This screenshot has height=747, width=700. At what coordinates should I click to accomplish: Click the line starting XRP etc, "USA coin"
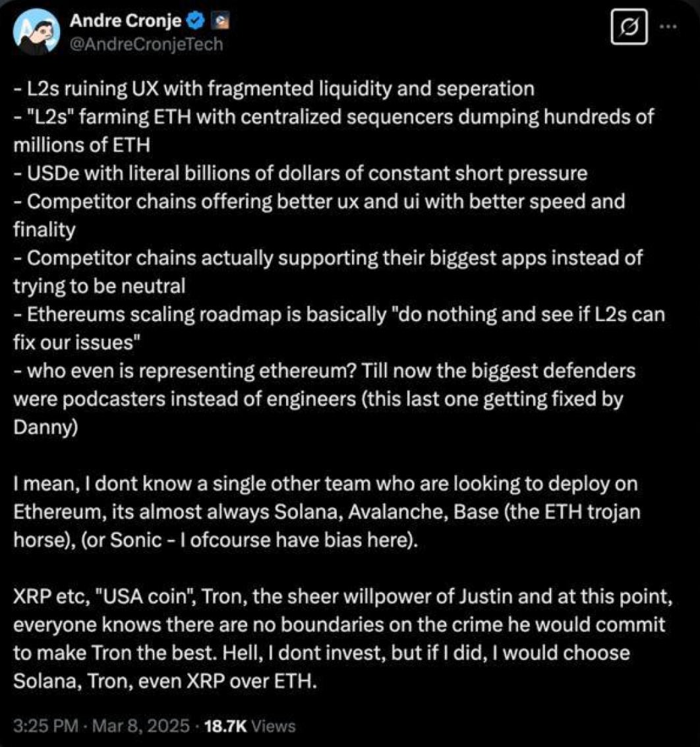click(343, 597)
